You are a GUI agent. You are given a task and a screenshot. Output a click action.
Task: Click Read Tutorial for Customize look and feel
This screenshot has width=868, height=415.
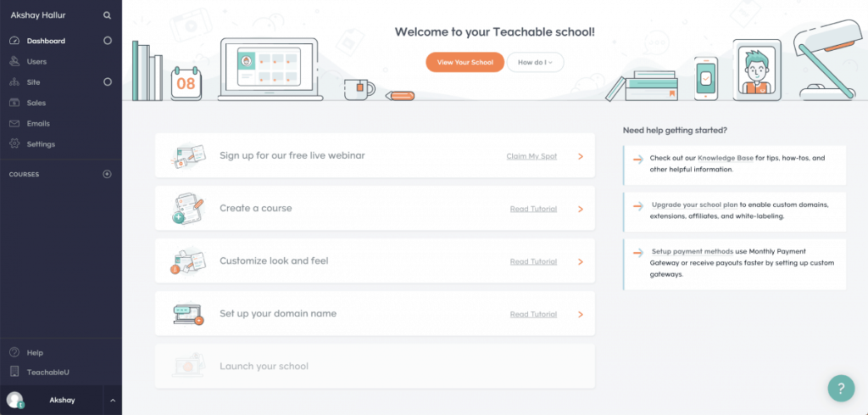[534, 261]
